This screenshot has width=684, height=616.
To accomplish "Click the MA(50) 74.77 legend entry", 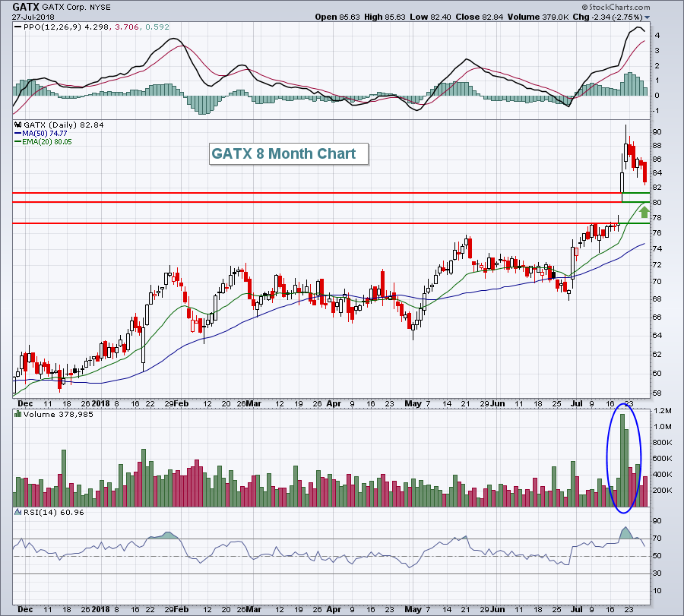I will (45, 134).
